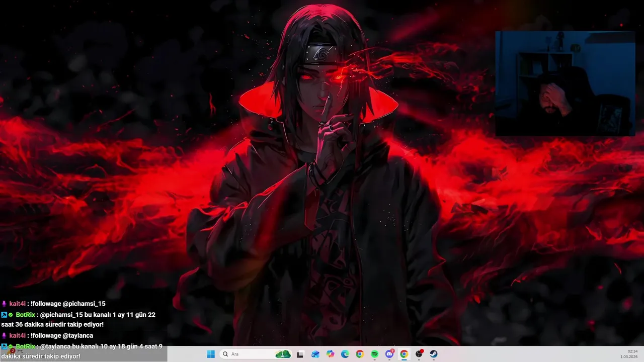This screenshot has height=362, width=644.
Task: Open OBS Studio from taskbar
Action: [x=419, y=354]
